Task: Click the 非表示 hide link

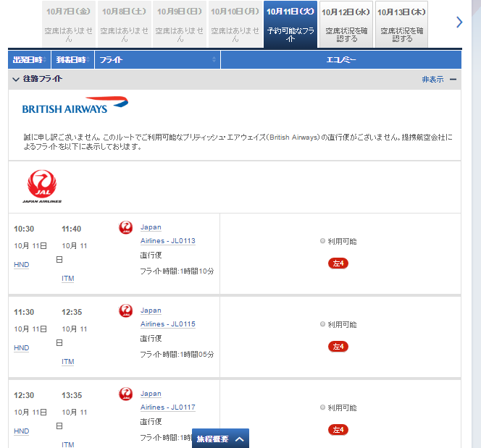Action: pyautogui.click(x=432, y=80)
